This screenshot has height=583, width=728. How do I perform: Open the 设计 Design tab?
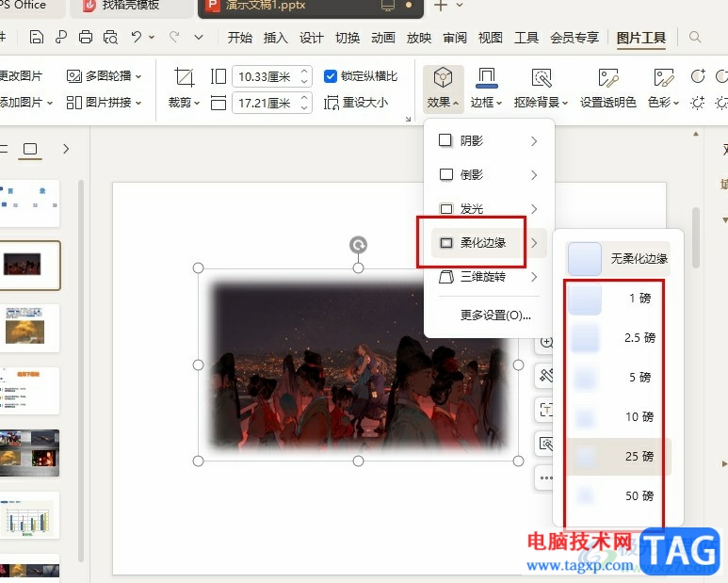(311, 37)
